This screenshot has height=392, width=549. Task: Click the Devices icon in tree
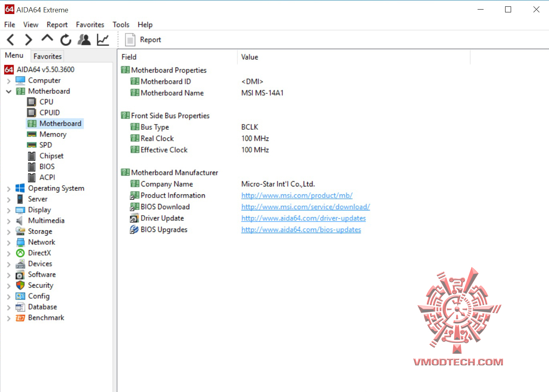[x=20, y=263]
